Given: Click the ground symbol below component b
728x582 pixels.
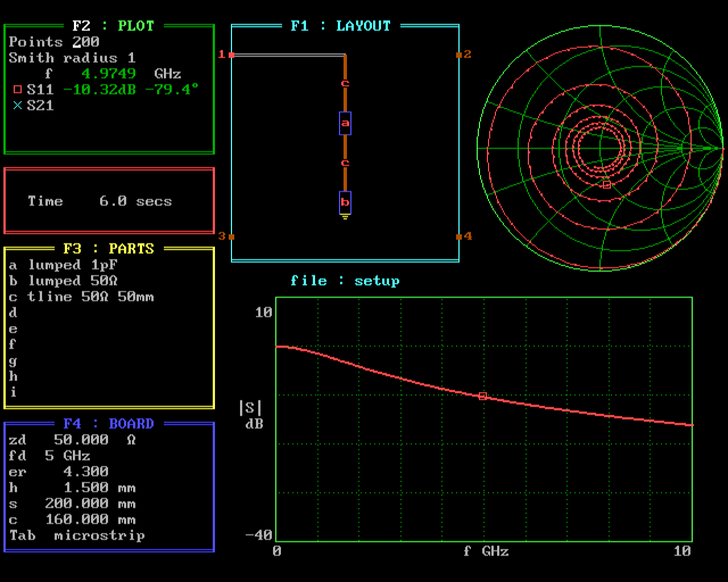Looking at the screenshot, I should click(345, 217).
